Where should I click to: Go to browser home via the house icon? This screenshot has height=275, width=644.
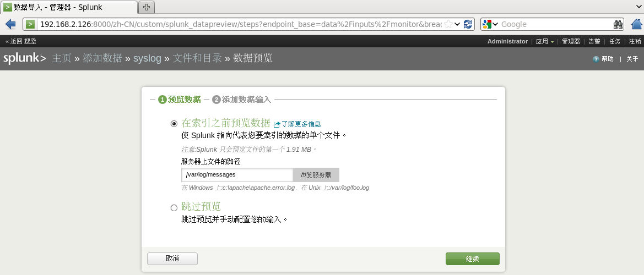[636, 24]
